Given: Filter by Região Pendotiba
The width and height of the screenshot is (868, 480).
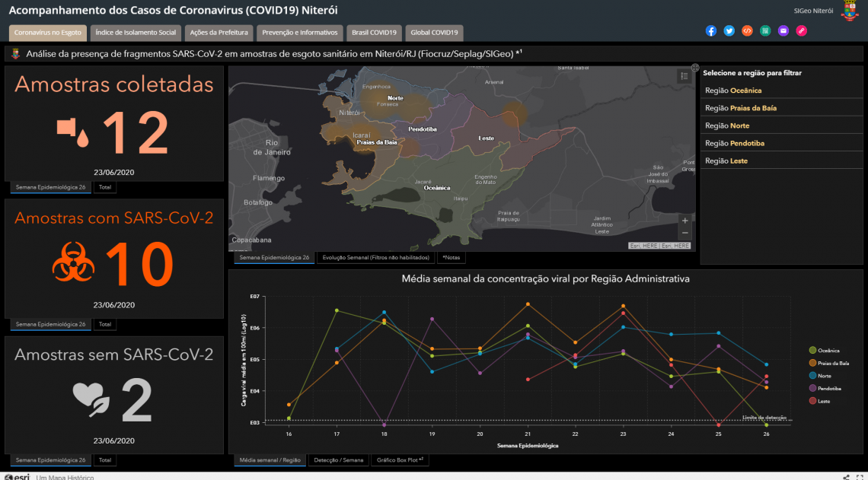Looking at the screenshot, I should pos(735,143).
